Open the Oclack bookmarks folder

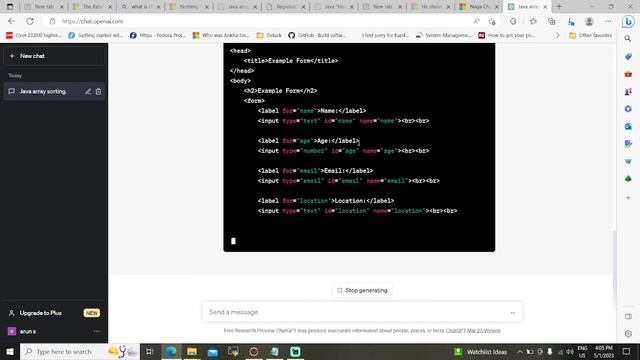269,36
